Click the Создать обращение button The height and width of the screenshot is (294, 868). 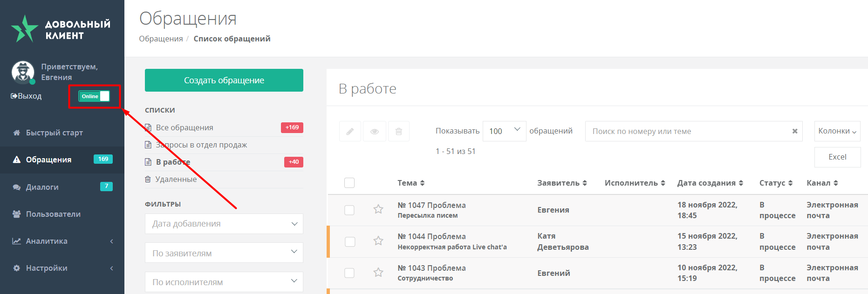click(224, 80)
